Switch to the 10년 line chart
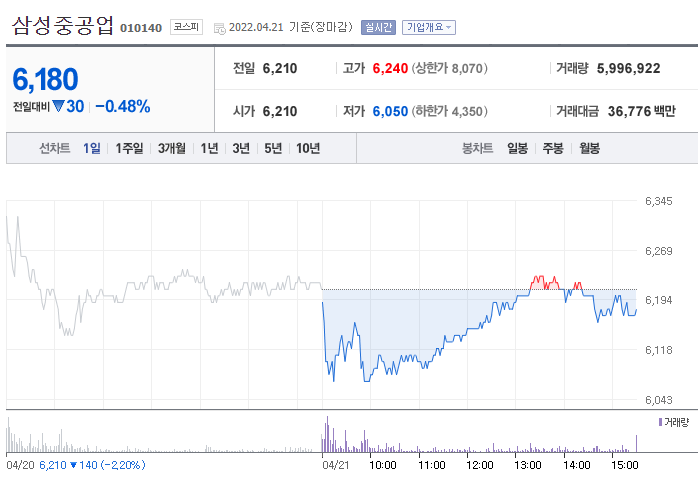This screenshot has width=698, height=483. (308, 148)
